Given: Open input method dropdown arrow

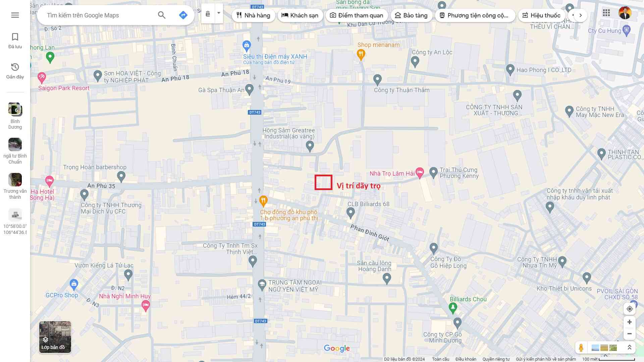Looking at the screenshot, I should pos(219,13).
